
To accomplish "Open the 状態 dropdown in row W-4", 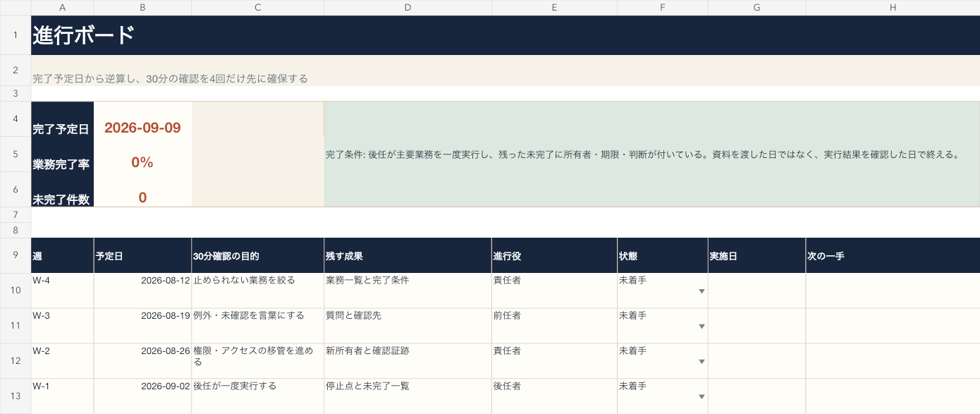I will tap(702, 291).
